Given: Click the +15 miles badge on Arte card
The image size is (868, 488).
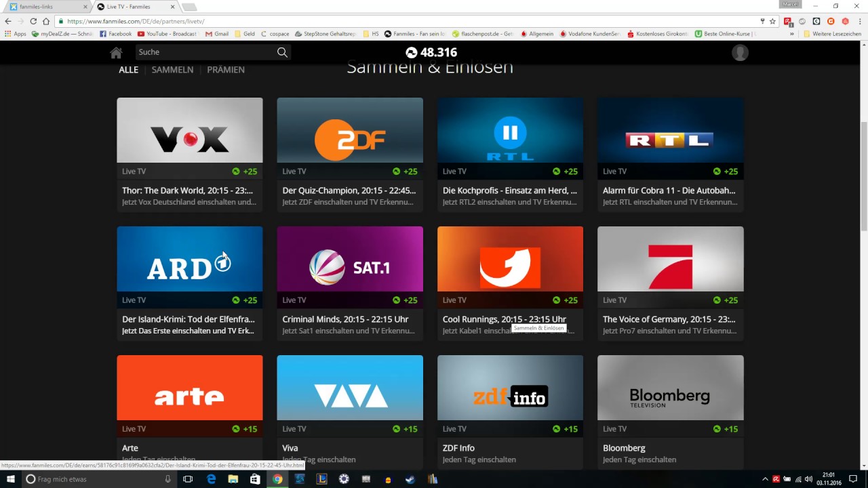Looking at the screenshot, I should click(x=245, y=429).
